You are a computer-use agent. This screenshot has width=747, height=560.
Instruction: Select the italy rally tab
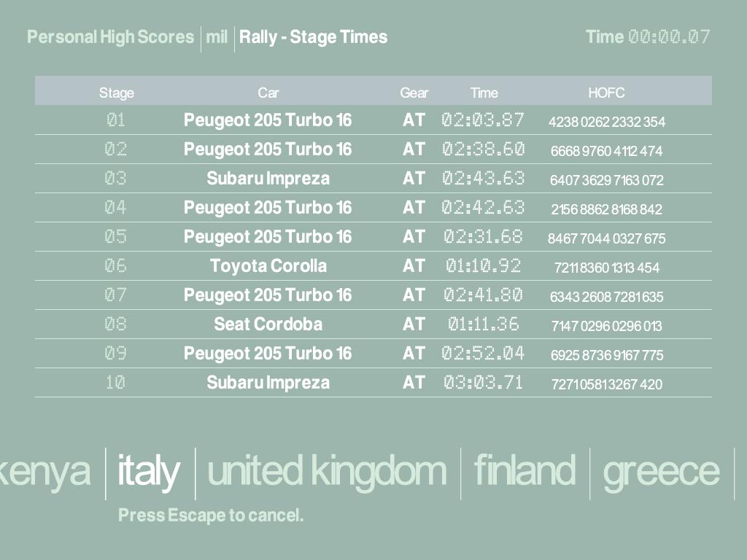[149, 471]
